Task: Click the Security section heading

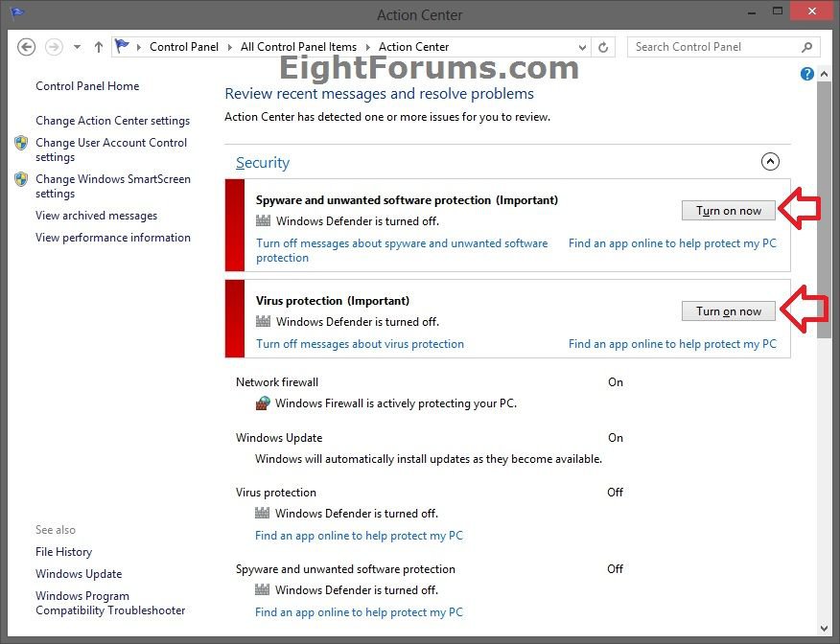Action: (x=263, y=162)
